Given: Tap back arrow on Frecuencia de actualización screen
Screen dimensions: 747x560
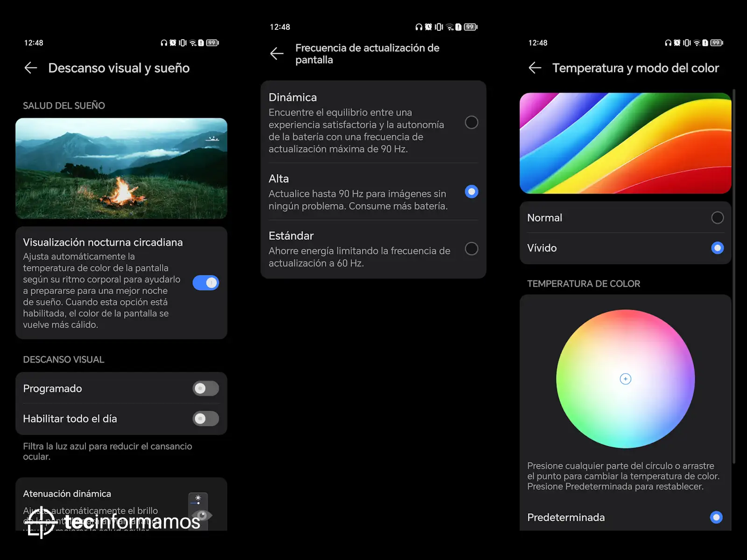Looking at the screenshot, I should point(277,54).
